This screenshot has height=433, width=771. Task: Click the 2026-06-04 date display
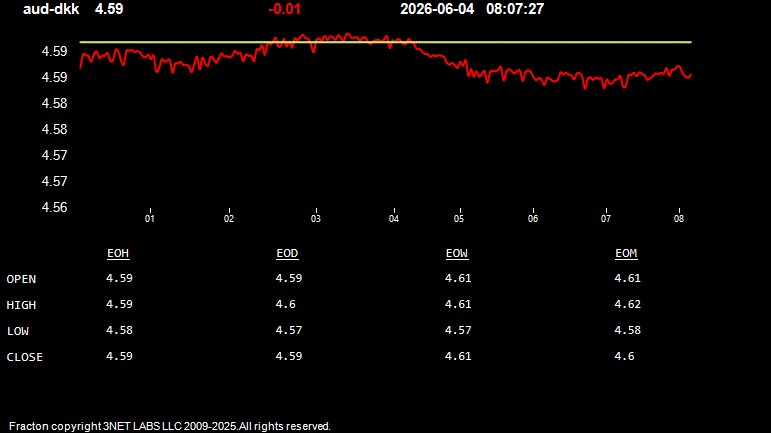coord(437,9)
